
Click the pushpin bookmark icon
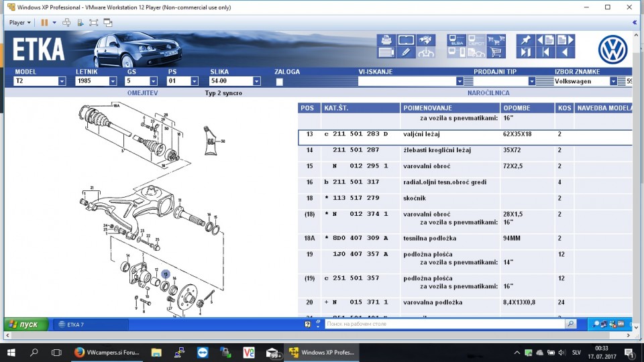[525, 40]
